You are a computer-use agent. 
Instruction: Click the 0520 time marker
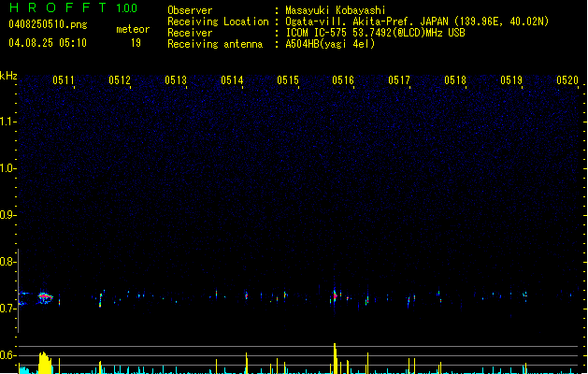pyautogui.click(x=567, y=80)
